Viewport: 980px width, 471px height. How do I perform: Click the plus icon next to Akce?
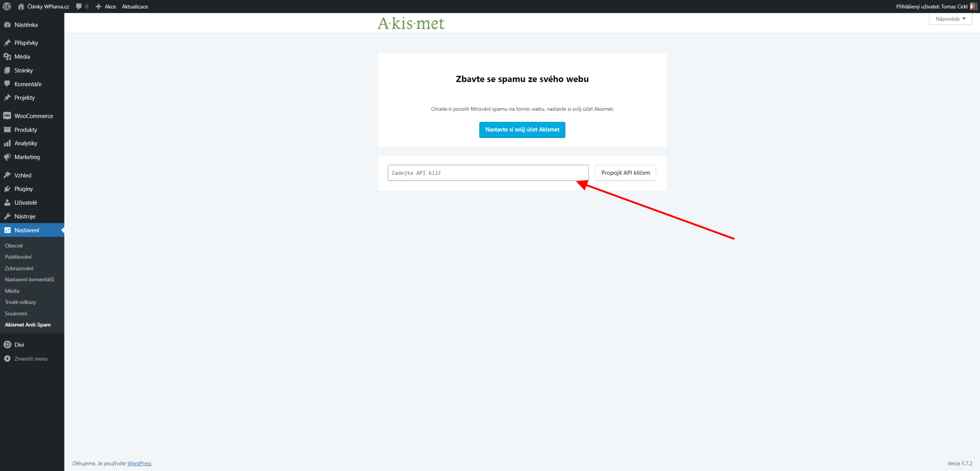click(99, 6)
